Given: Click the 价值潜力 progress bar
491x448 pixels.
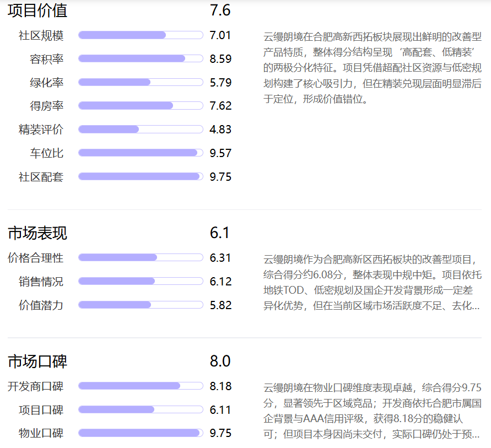Looking at the screenshot, I should (141, 305).
